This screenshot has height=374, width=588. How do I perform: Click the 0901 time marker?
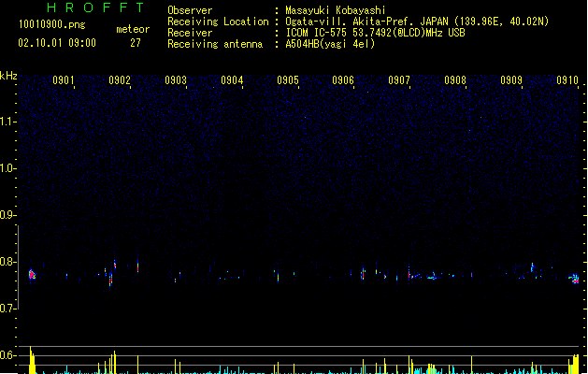click(64, 80)
